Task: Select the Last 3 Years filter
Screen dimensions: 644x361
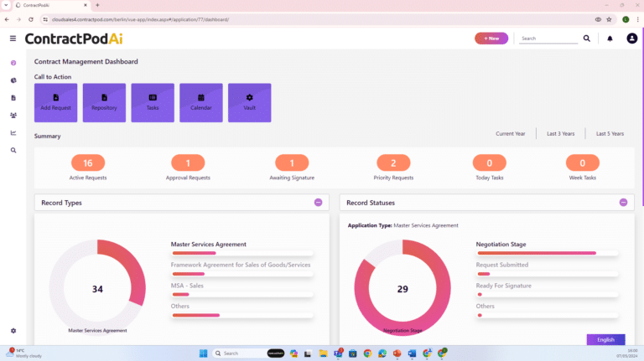Action: pos(561,134)
